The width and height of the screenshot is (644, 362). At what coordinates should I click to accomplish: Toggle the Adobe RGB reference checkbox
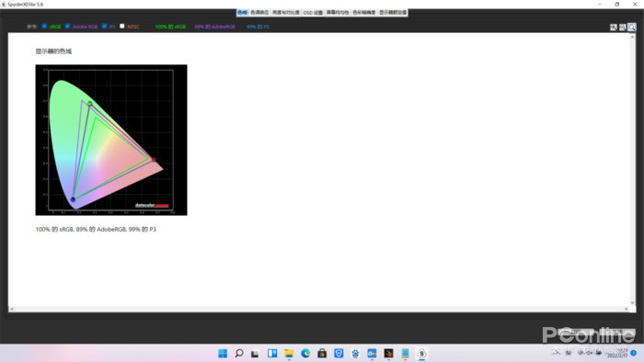67,27
